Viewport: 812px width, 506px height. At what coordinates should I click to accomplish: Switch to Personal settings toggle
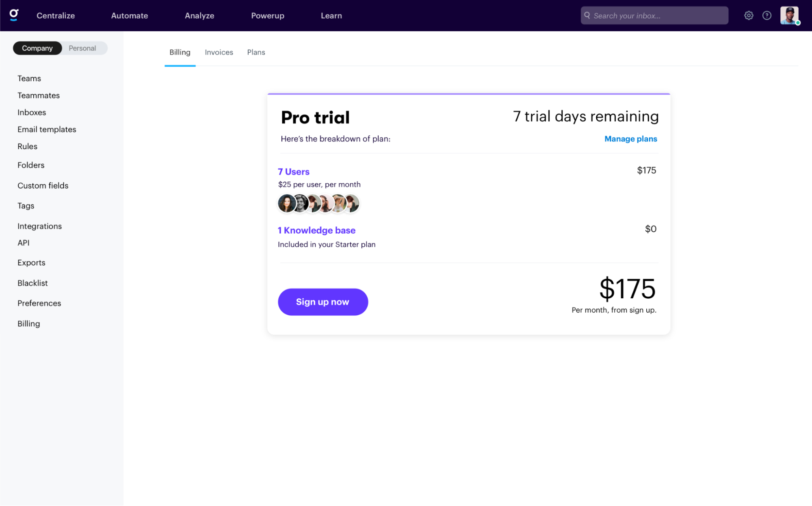pyautogui.click(x=82, y=48)
